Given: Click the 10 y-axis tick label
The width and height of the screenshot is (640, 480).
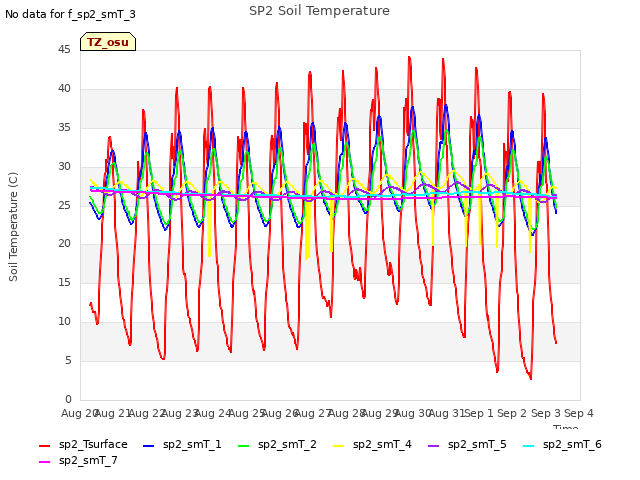Looking at the screenshot, I should pyautogui.click(x=64, y=321).
